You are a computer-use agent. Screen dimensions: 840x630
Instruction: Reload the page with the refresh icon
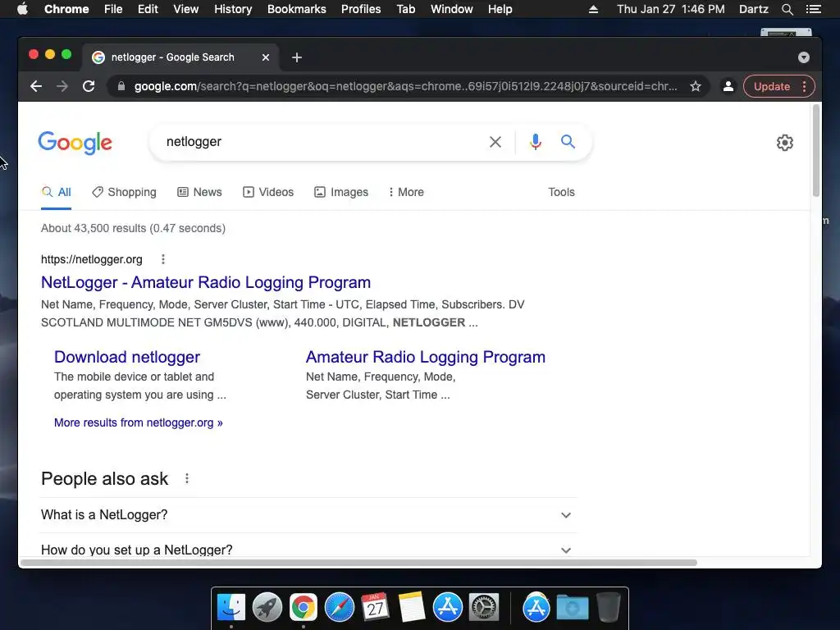point(89,86)
